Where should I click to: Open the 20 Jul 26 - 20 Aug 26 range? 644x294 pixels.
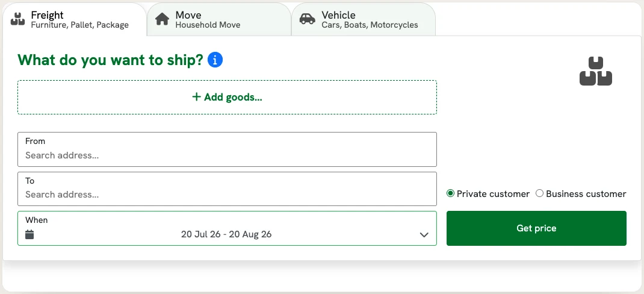click(x=226, y=234)
